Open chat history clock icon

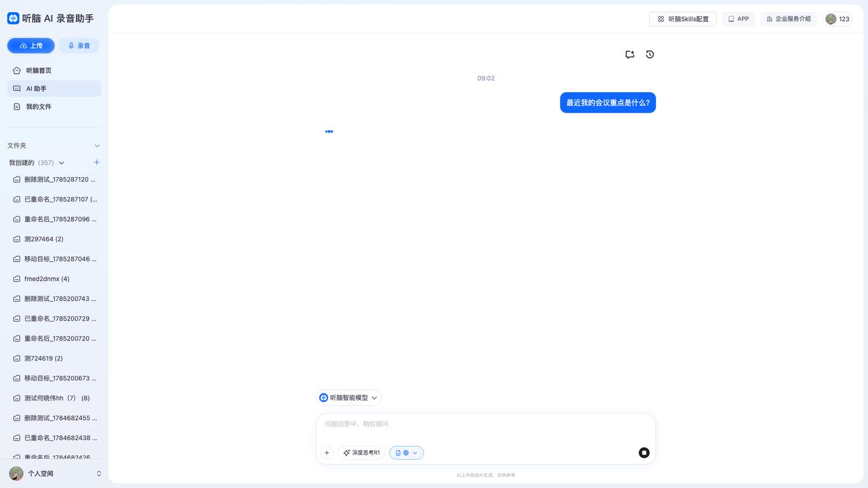[650, 54]
